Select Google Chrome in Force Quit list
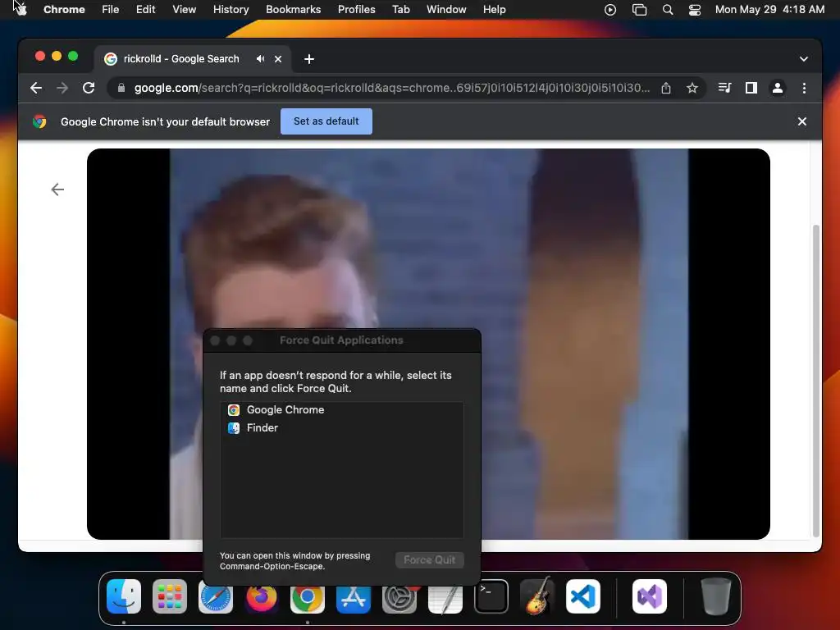This screenshot has height=630, width=840. tap(342, 410)
